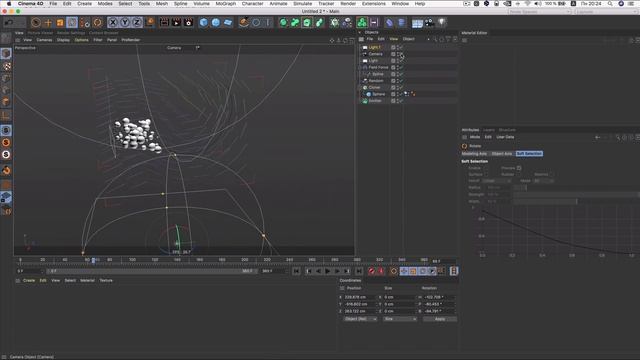Go to start of animation button
Viewport: 640px width, 360px height.
[x=297, y=271]
